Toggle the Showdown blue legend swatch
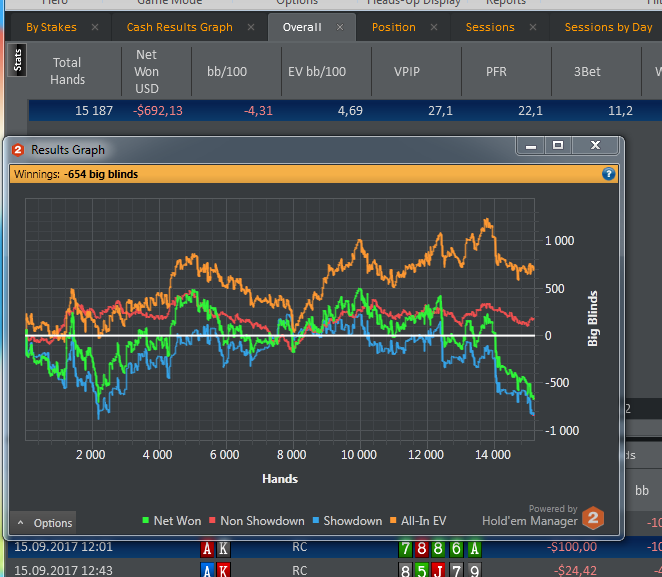The height and width of the screenshot is (577, 662). (x=315, y=520)
